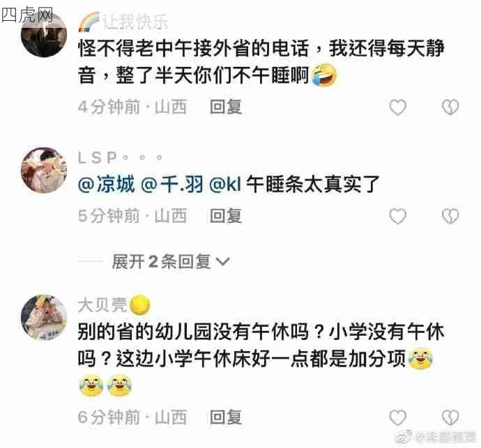The image size is (481, 448).
Task: Open LSP user's profile avatar
Action: [44, 170]
